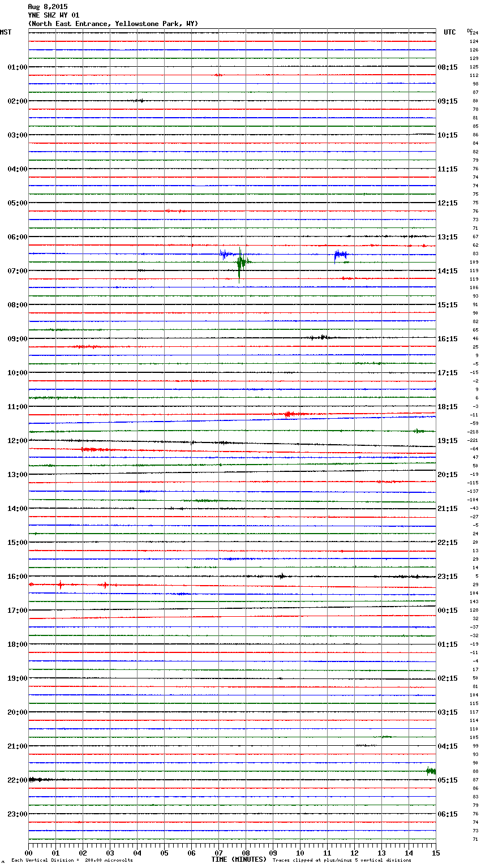481x868 pixels.
Task: Select the '09:00' MST time label
Action: 17,339
